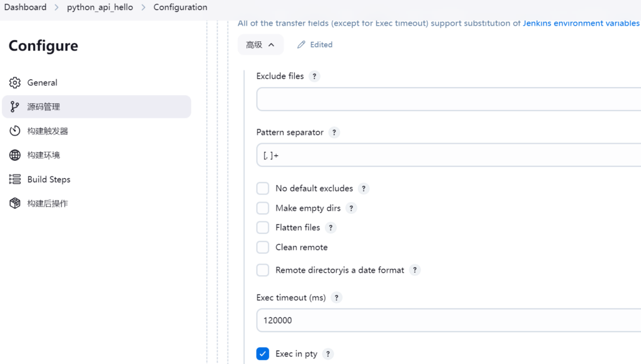Open the Dashboard breadcrumb

(x=25, y=8)
